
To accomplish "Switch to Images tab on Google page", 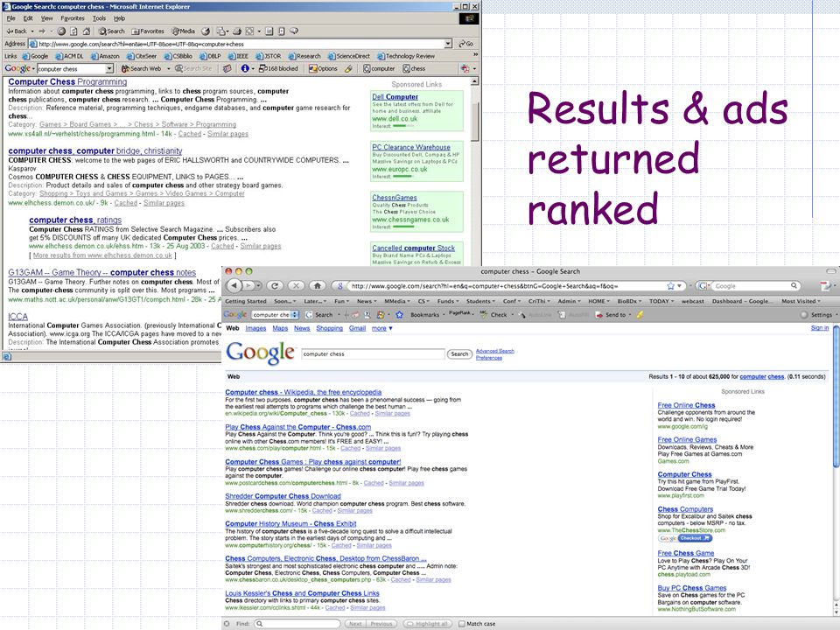I will point(255,328).
